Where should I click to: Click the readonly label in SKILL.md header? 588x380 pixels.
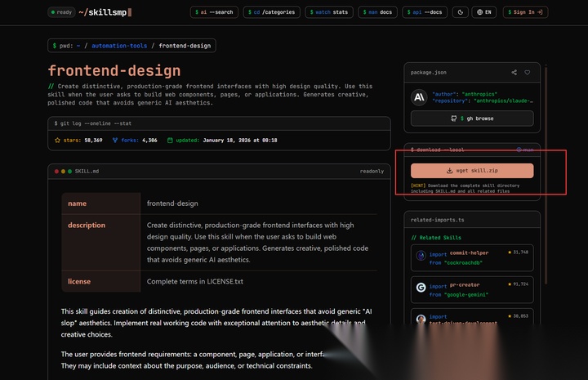[372, 172]
